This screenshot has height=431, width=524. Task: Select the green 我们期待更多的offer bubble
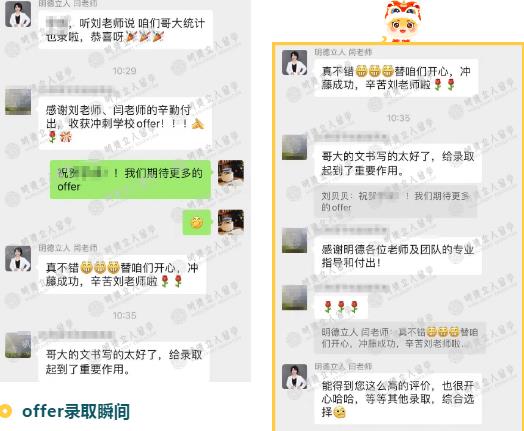(130, 179)
